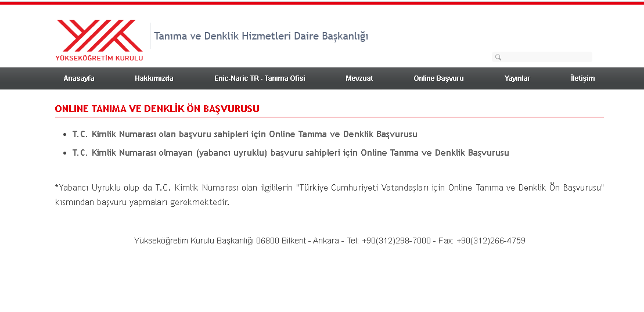This screenshot has width=644, height=312.
Task: Open the Online Başvuru menu
Action: tap(438, 78)
